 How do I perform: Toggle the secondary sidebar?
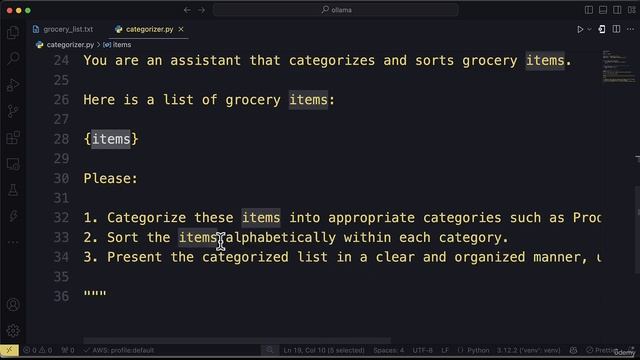[x=617, y=10]
